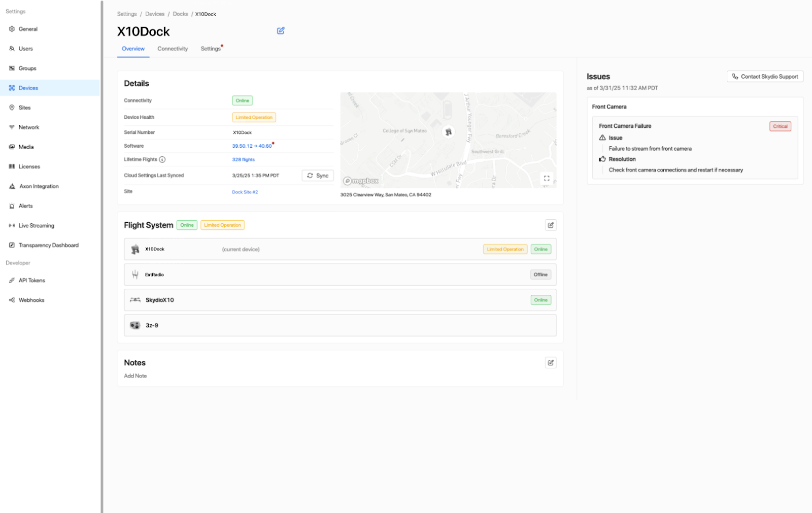This screenshot has width=812, height=513.
Task: Click the dock marker on the map
Action: (x=448, y=131)
